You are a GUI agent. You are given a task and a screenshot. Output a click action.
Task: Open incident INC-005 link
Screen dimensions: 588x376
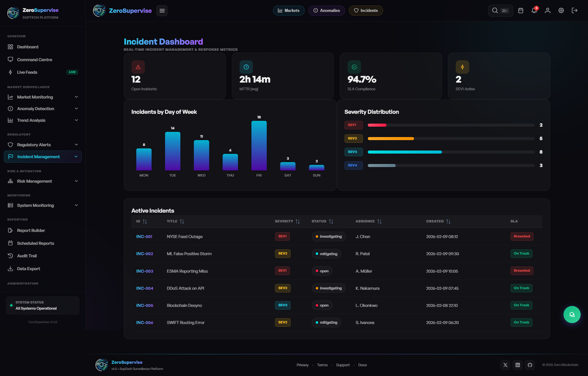click(x=144, y=305)
